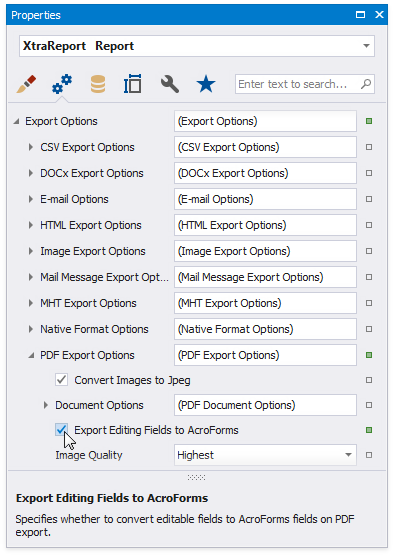The image size is (394, 556).
Task: Click the E-mail Options property marker
Action: 369,199
